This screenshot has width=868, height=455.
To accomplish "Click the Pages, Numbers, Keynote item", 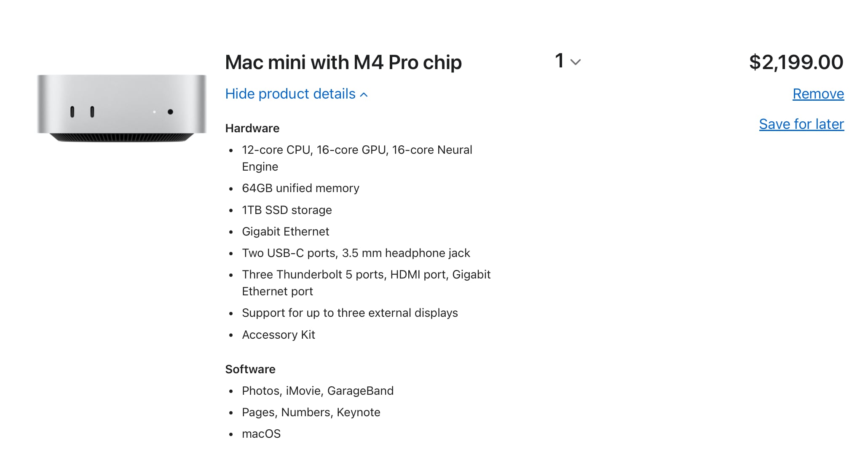I will click(311, 412).
